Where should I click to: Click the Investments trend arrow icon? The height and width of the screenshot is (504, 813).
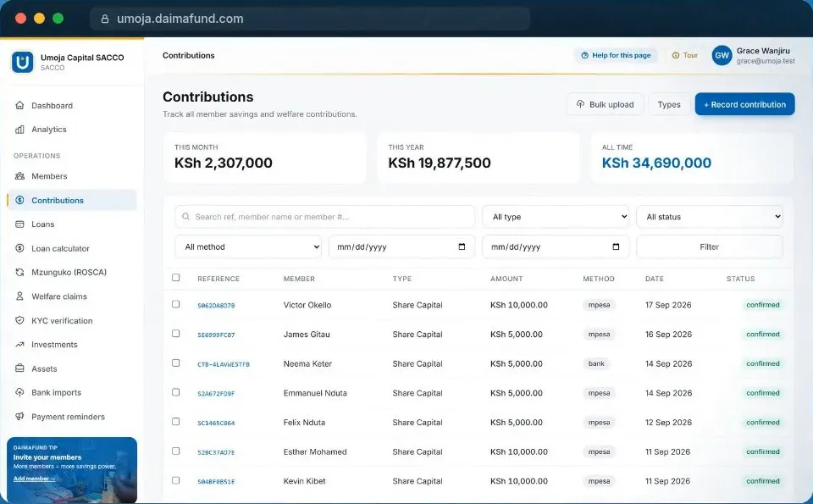[19, 344]
